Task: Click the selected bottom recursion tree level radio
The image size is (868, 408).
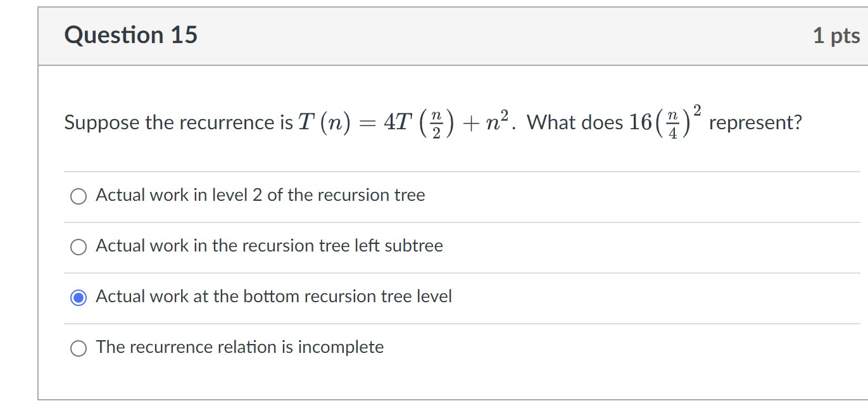Action: (x=79, y=298)
